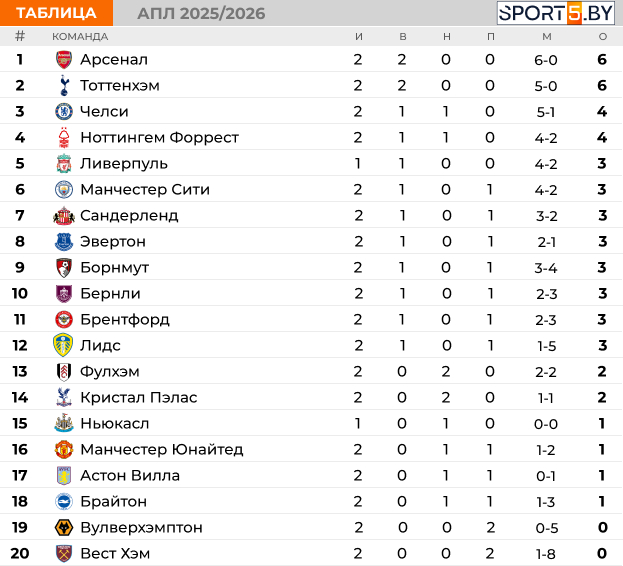
Task: Click the Tottenham club crest
Action: tap(64, 85)
